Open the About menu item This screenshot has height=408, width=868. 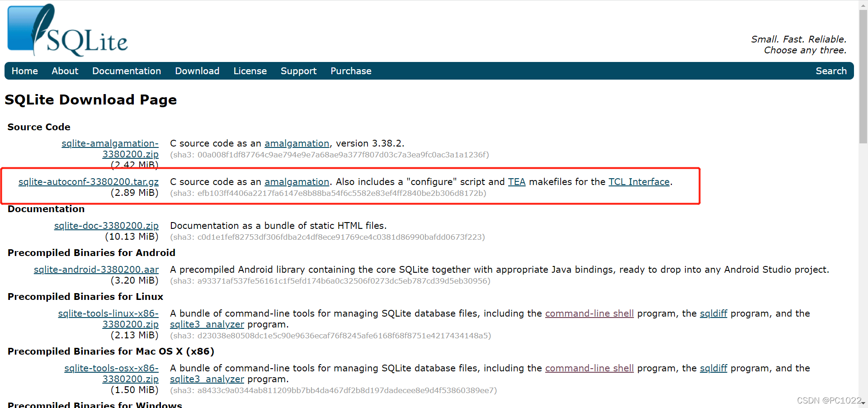65,71
